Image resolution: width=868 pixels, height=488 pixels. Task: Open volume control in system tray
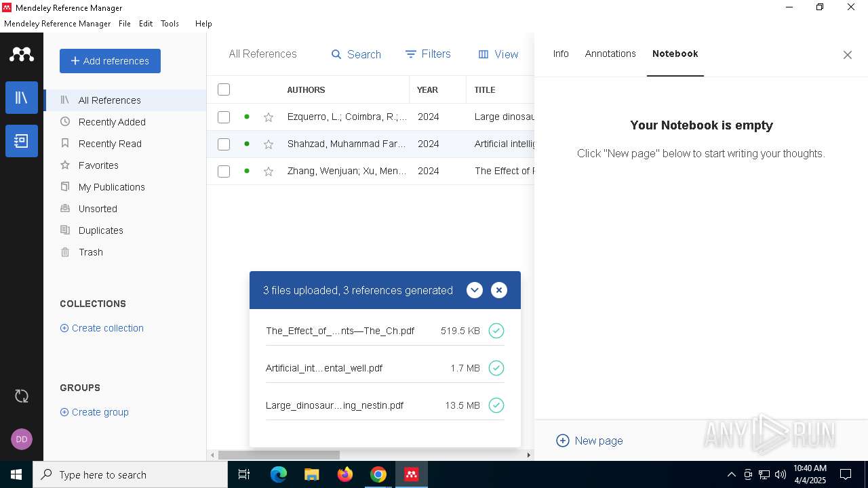(781, 474)
